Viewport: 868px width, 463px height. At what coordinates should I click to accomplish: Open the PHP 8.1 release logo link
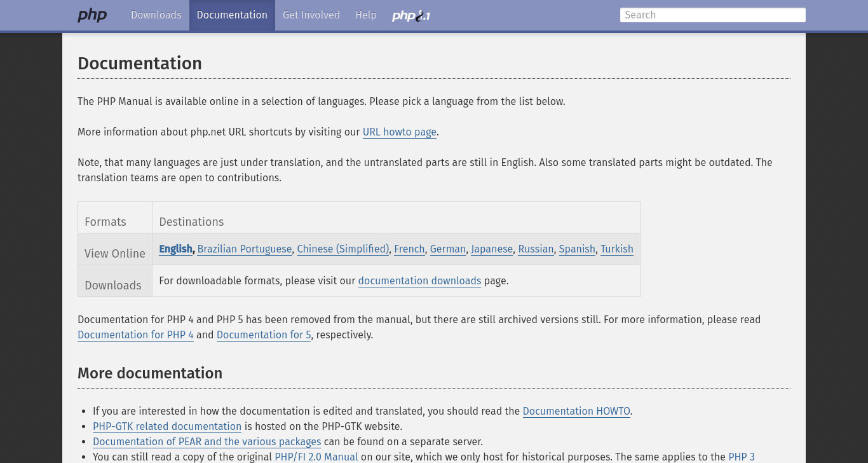[411, 15]
